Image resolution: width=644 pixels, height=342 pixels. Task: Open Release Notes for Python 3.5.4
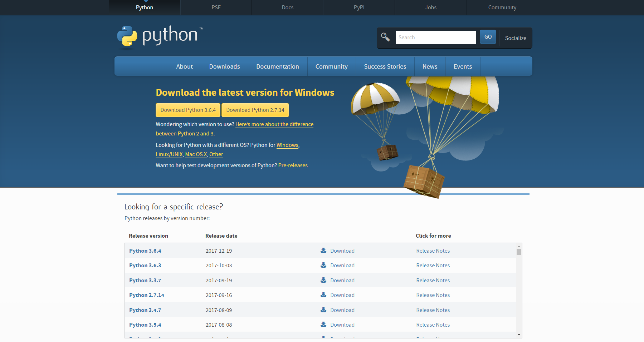point(433,325)
